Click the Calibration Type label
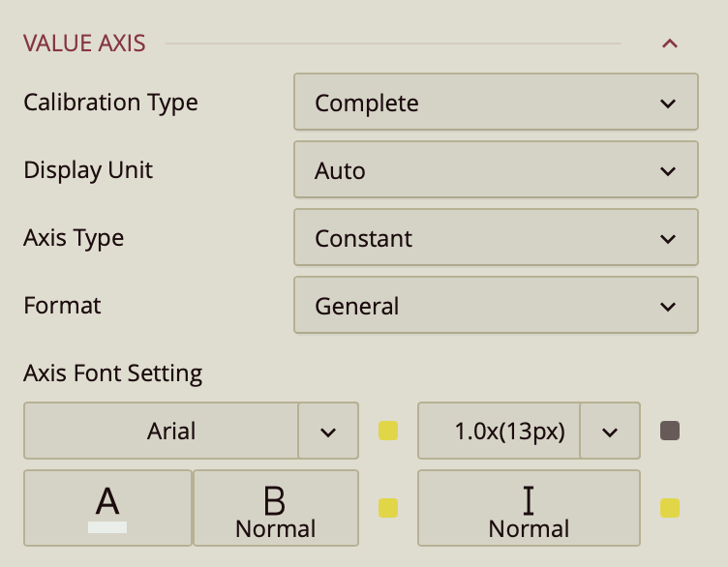 click(x=110, y=103)
